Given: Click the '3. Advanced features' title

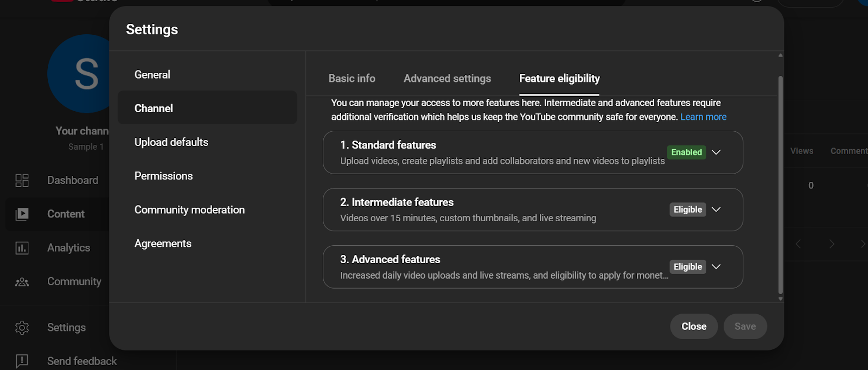Looking at the screenshot, I should coord(390,259).
